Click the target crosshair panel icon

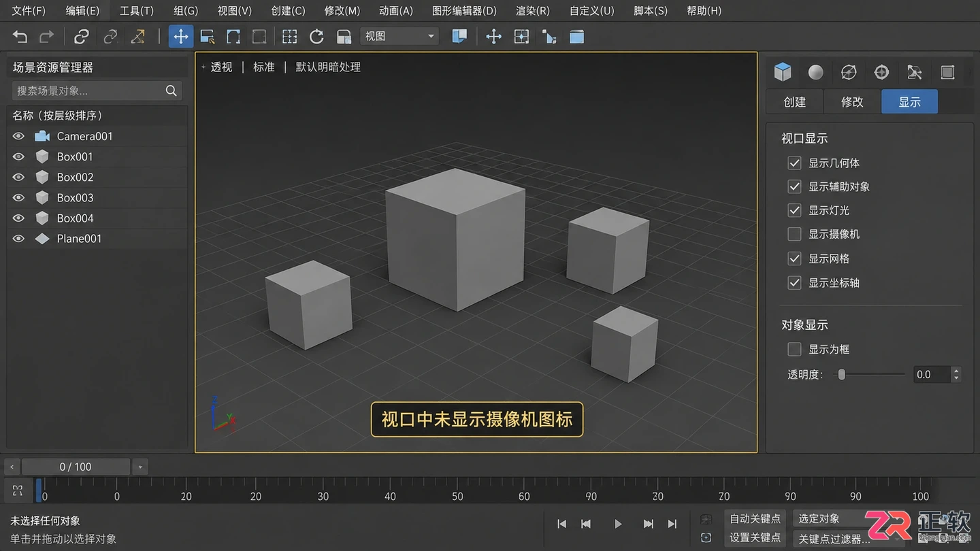click(x=881, y=72)
